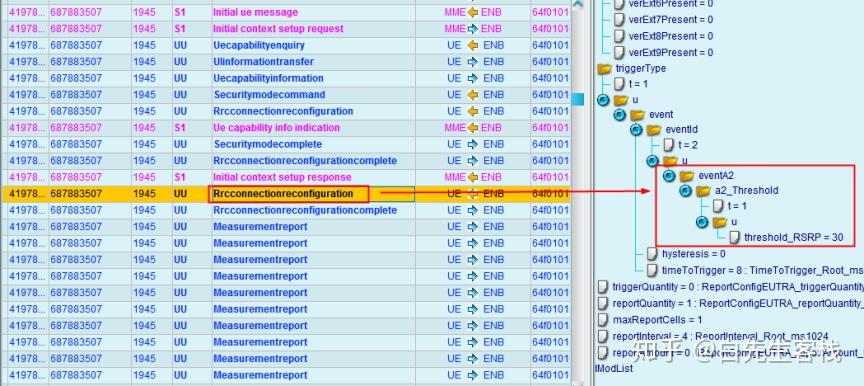Select the Ue capability info indication row
Screen dimensions: 864x386
pos(285,128)
